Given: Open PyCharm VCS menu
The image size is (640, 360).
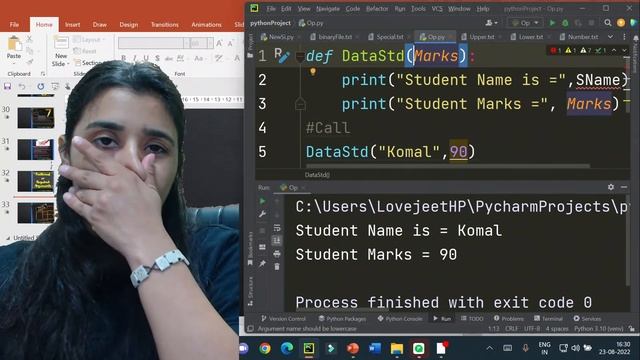Looking at the screenshot, I should (437, 9).
